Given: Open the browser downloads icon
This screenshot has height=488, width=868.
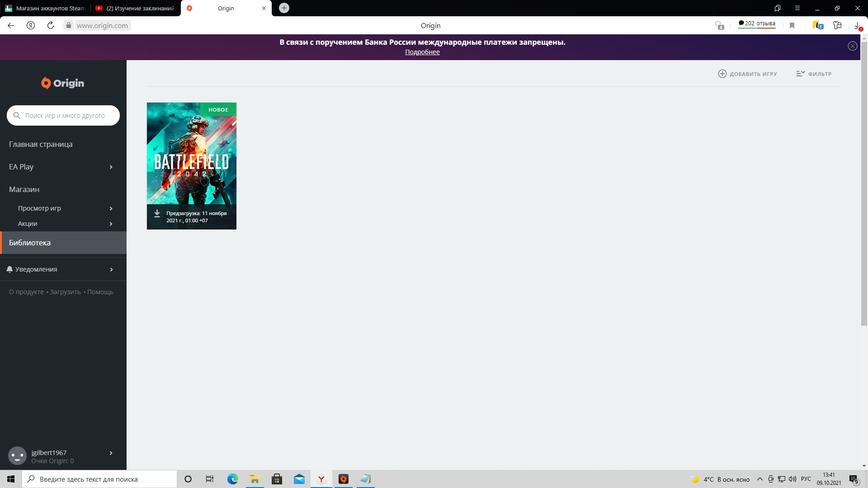Looking at the screenshot, I should pos(858,26).
